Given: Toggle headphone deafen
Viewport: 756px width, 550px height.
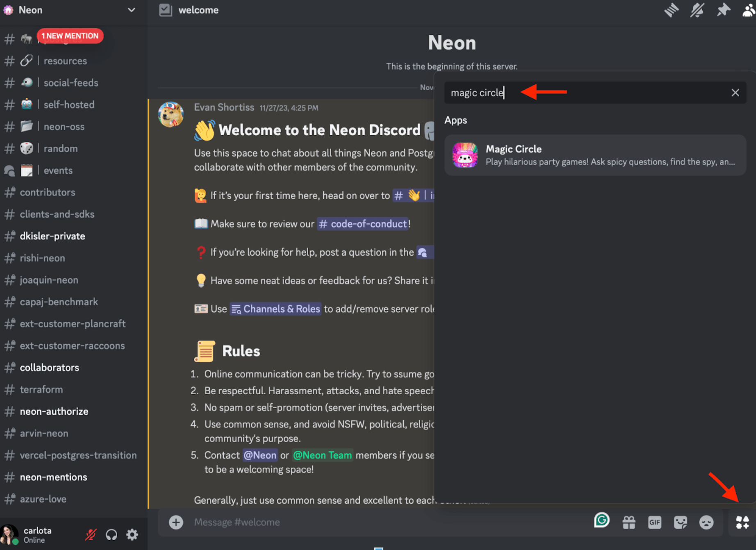Looking at the screenshot, I should coord(112,534).
